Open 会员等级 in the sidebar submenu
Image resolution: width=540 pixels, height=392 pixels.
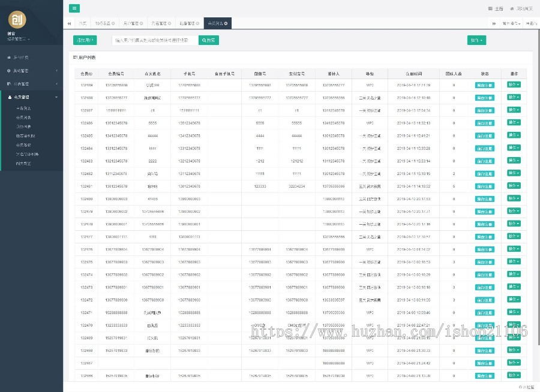pos(23,145)
